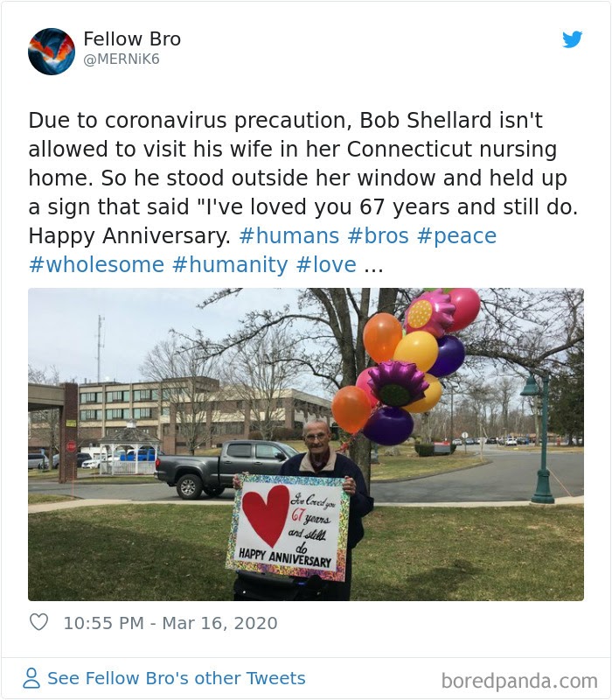The width and height of the screenshot is (612, 700).
Task: Open Twitter via the blue bird logo
Action: point(573,39)
